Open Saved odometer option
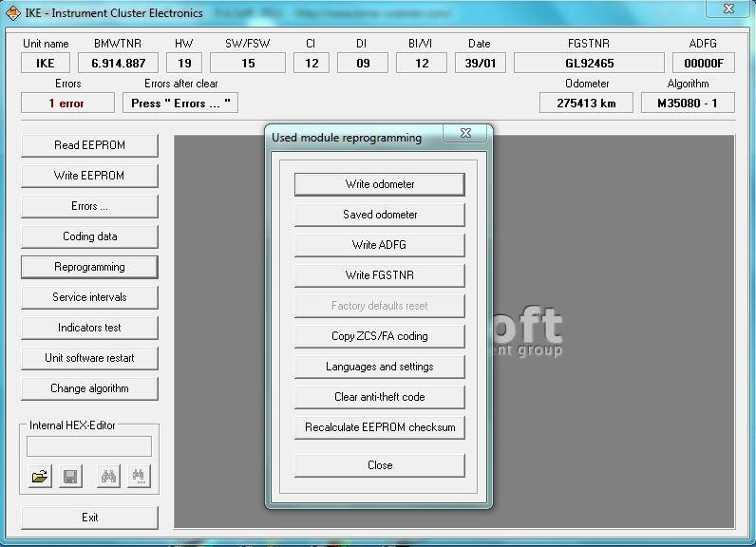The height and width of the screenshot is (547, 756). coord(380,215)
